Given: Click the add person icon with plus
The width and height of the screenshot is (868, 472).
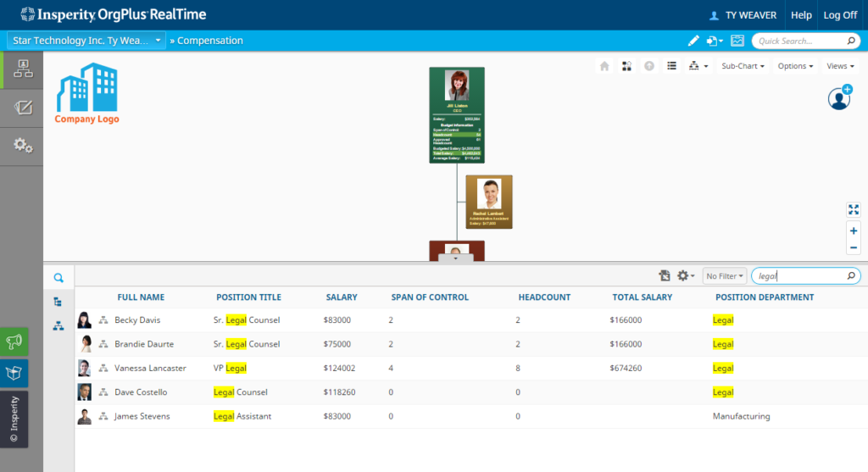Looking at the screenshot, I should pos(839,97).
